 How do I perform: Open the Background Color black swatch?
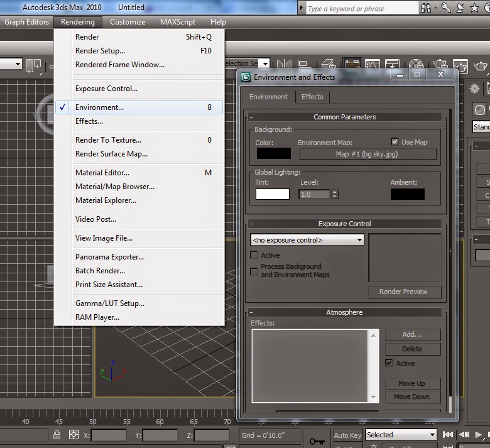click(274, 153)
